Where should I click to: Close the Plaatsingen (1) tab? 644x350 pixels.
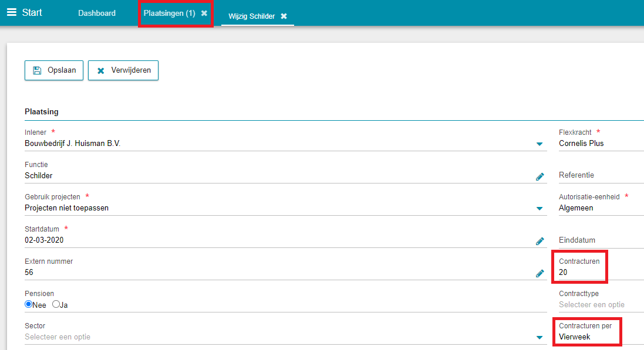tap(204, 13)
